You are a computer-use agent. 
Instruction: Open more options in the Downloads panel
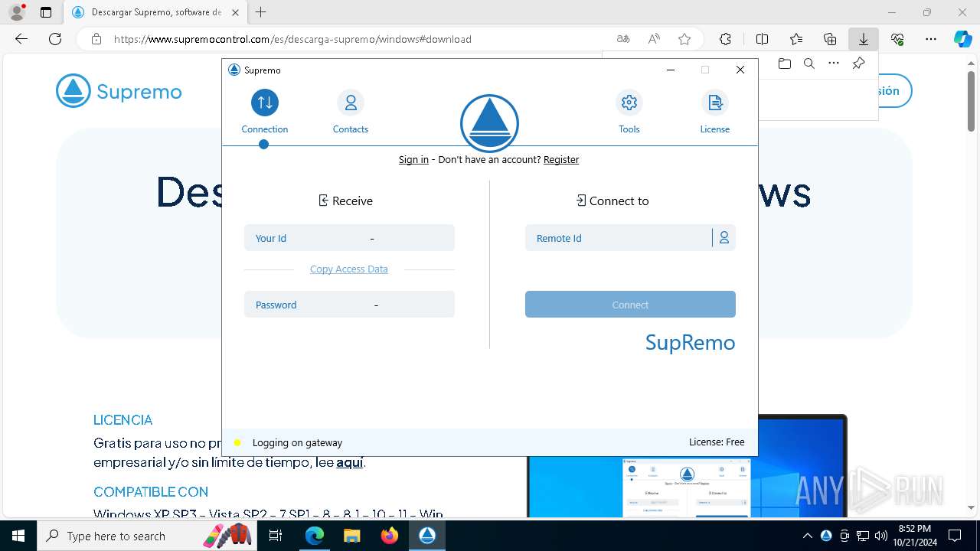[834, 64]
